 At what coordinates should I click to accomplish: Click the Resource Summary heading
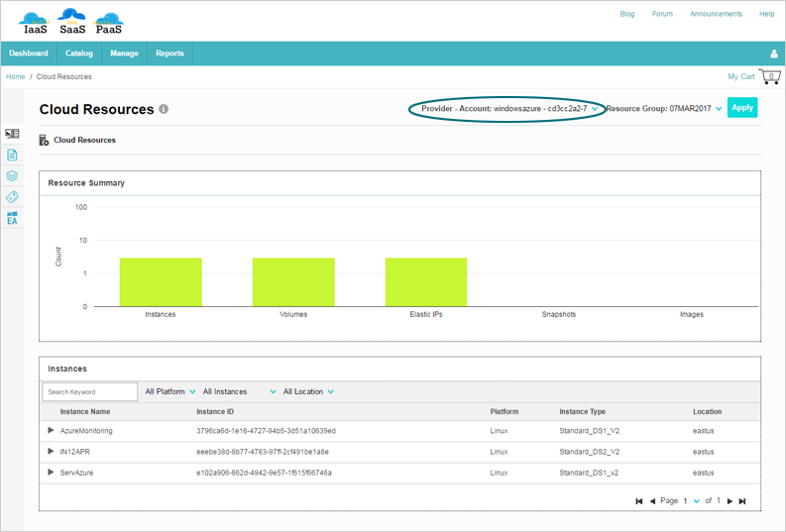point(86,183)
